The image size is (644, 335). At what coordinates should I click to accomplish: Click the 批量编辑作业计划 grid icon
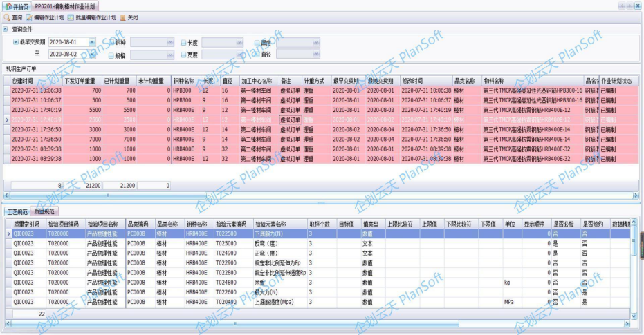71,18
